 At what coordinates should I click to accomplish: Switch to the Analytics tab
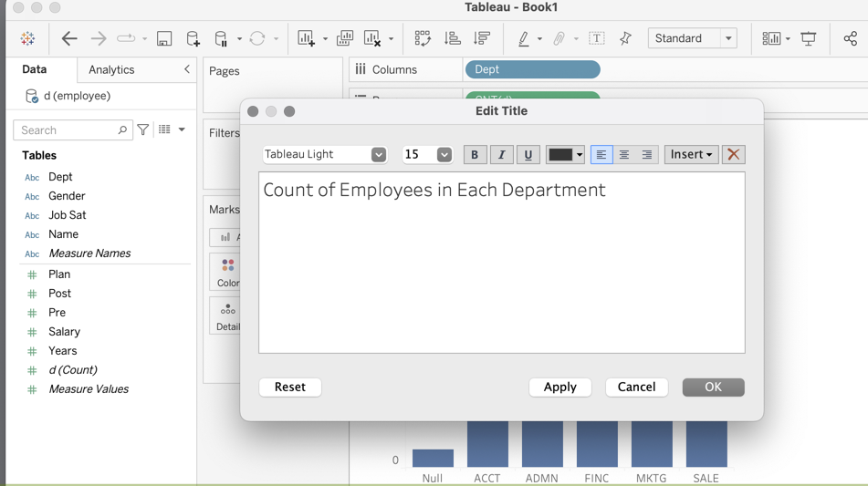tap(111, 69)
